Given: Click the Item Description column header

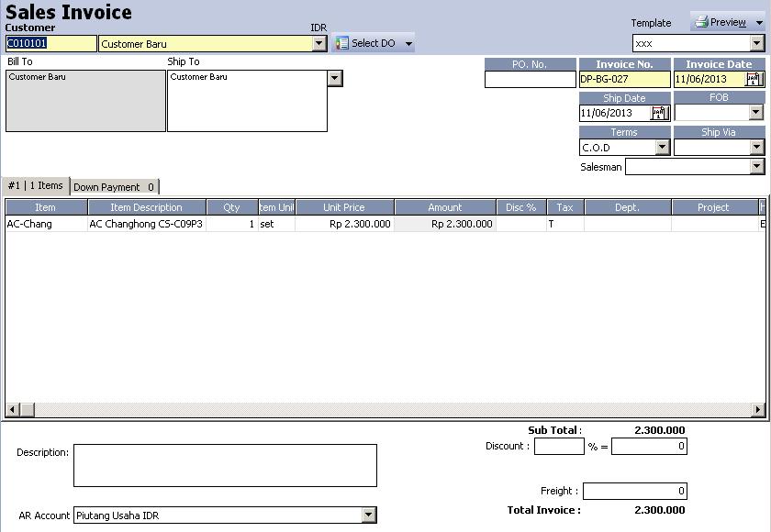Looking at the screenshot, I should point(147,207).
